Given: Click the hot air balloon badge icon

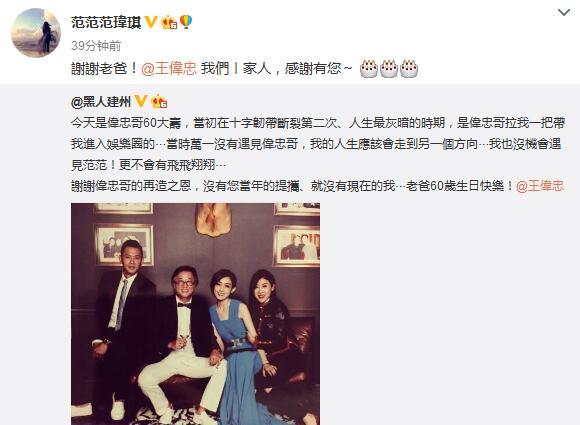Looking at the screenshot, I should tap(186, 22).
